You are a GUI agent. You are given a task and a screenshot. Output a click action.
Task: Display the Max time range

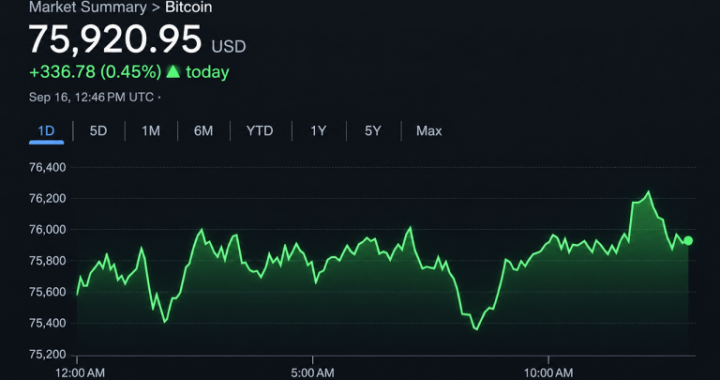[429, 131]
